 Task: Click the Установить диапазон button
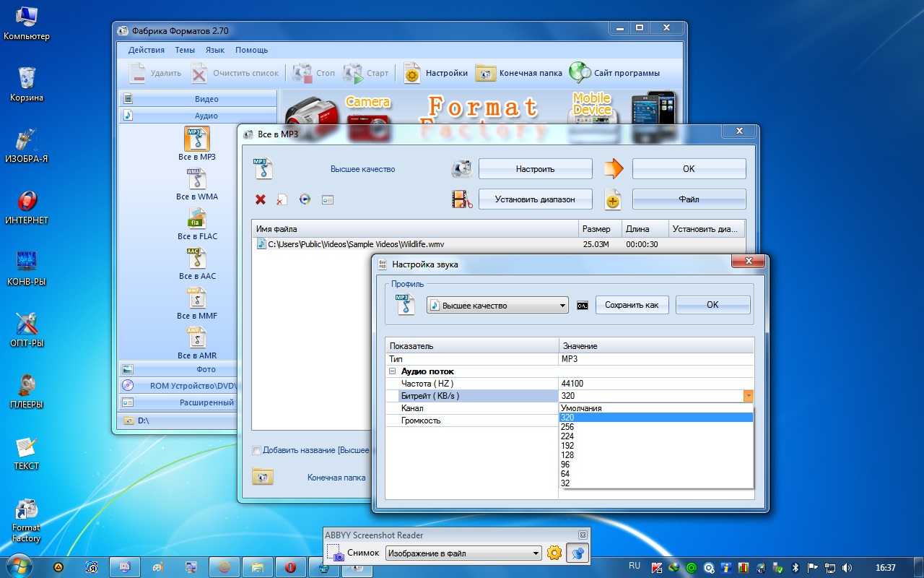point(536,199)
